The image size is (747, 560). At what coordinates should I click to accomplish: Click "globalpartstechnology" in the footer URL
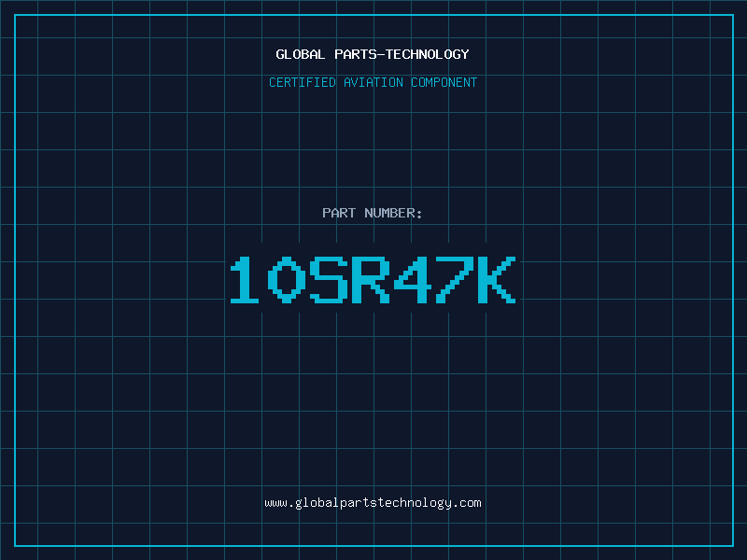point(373,503)
